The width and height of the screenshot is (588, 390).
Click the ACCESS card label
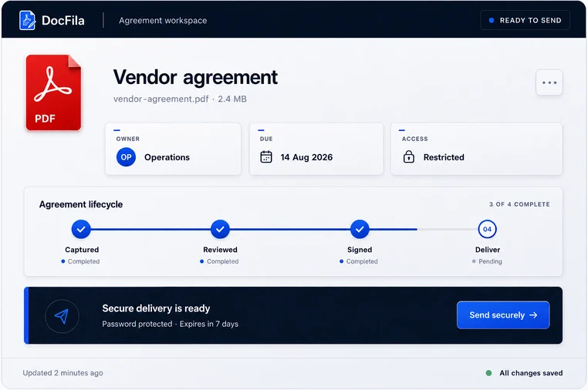[x=414, y=139]
